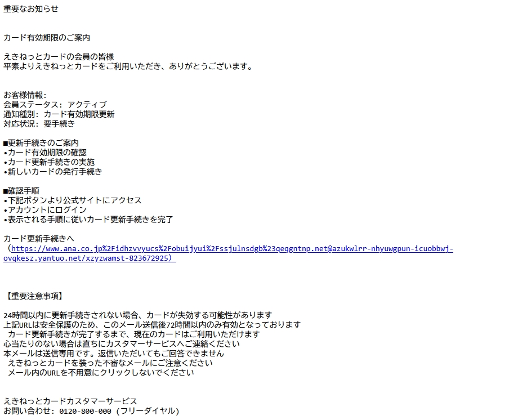Screen dimensions: 509x420
Task: Click the えきねっとカードカスタマーサービス signature line
Action: [x=70, y=401]
